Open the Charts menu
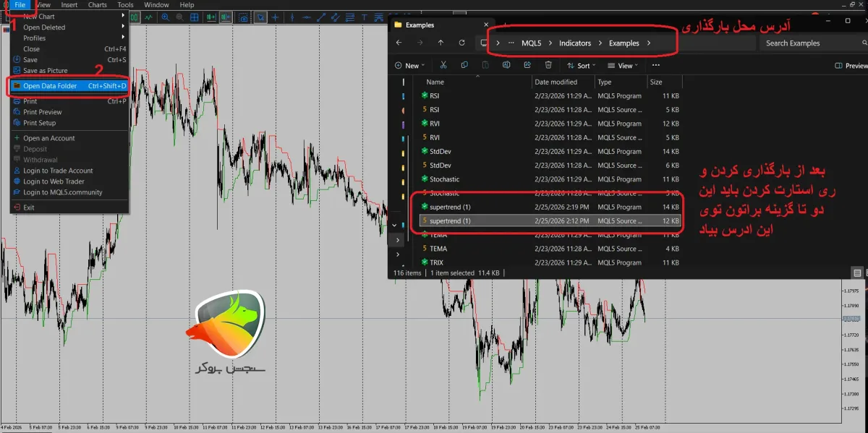 click(x=98, y=5)
